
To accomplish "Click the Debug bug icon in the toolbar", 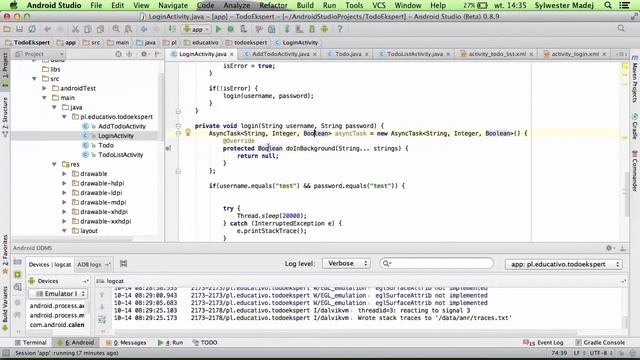I will coord(231,29).
